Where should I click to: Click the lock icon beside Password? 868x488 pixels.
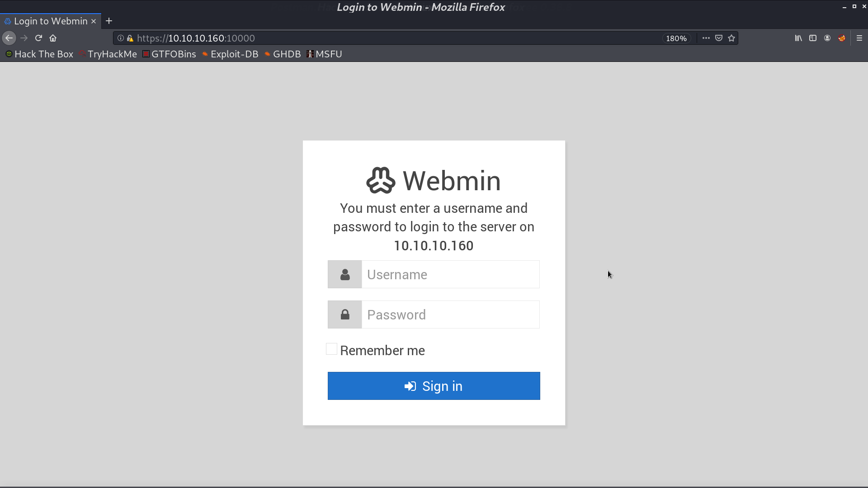(345, 314)
